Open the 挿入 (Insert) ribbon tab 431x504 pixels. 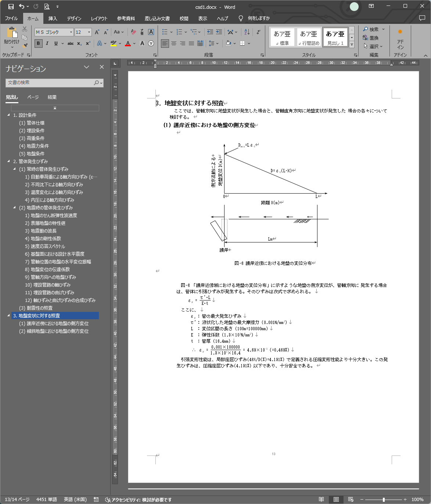tap(53, 18)
